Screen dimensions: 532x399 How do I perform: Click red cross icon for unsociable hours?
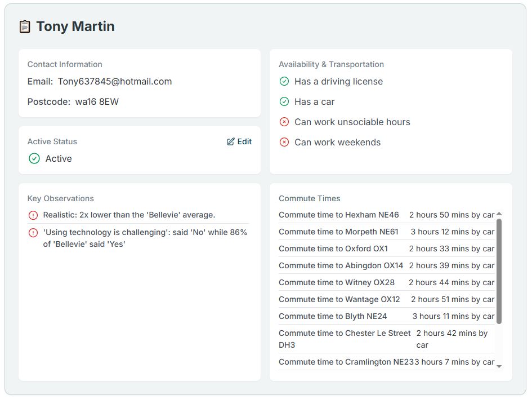click(284, 122)
